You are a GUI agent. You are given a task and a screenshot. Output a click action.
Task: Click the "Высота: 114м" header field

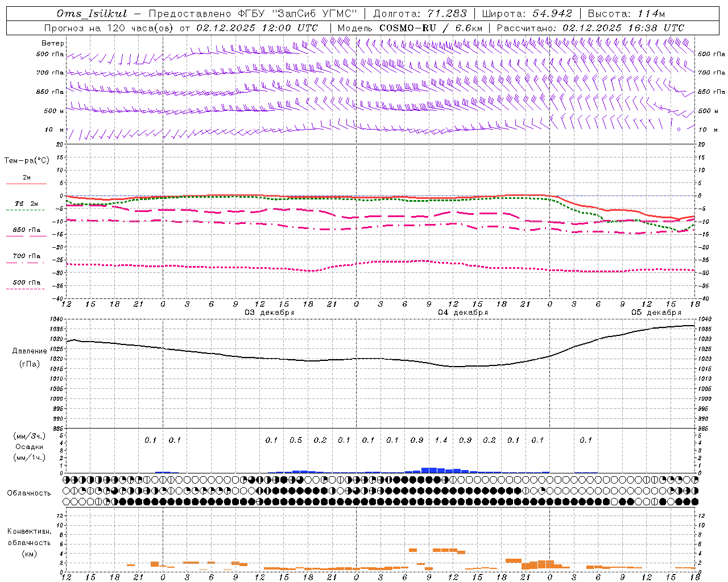pyautogui.click(x=626, y=14)
